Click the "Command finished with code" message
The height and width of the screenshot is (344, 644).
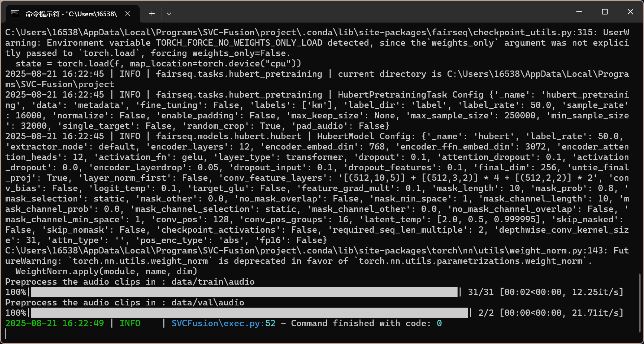pyautogui.click(x=361, y=323)
